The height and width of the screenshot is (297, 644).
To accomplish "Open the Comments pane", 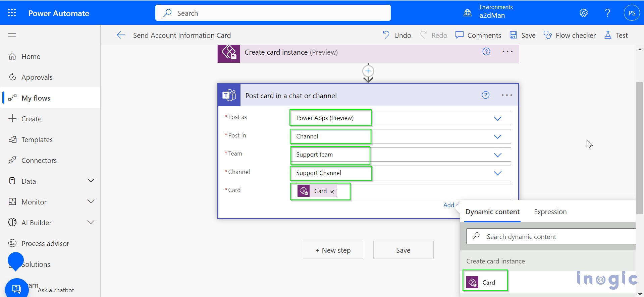I will point(478,35).
